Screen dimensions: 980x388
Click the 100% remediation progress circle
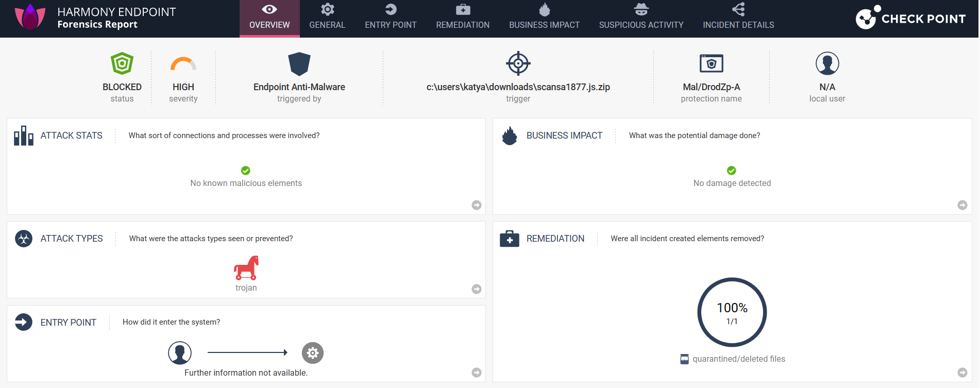(x=732, y=312)
